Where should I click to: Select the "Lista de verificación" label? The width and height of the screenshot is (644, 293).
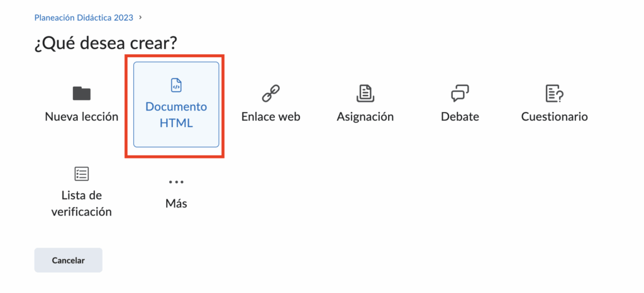click(x=82, y=204)
